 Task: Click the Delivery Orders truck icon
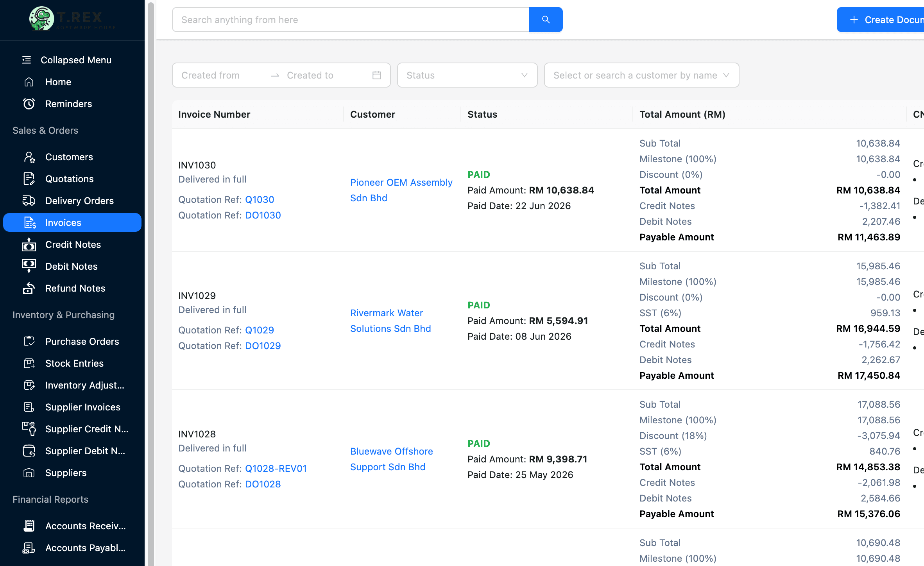point(29,201)
